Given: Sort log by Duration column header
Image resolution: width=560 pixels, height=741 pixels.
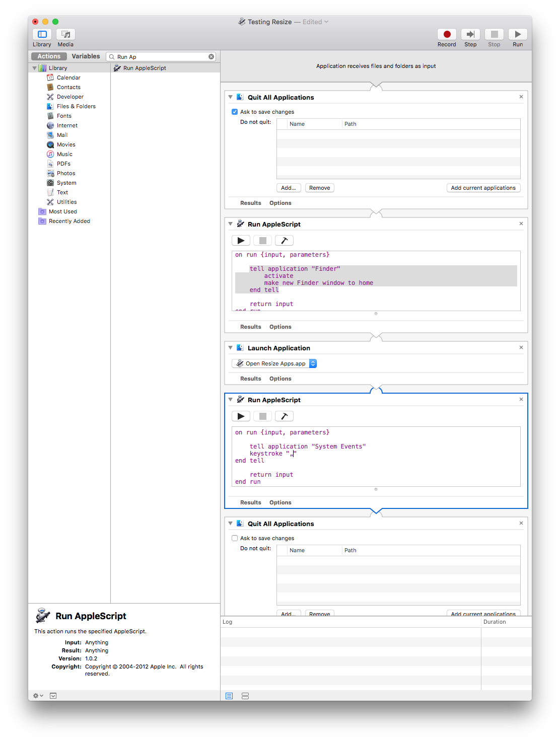Looking at the screenshot, I should tap(507, 622).
